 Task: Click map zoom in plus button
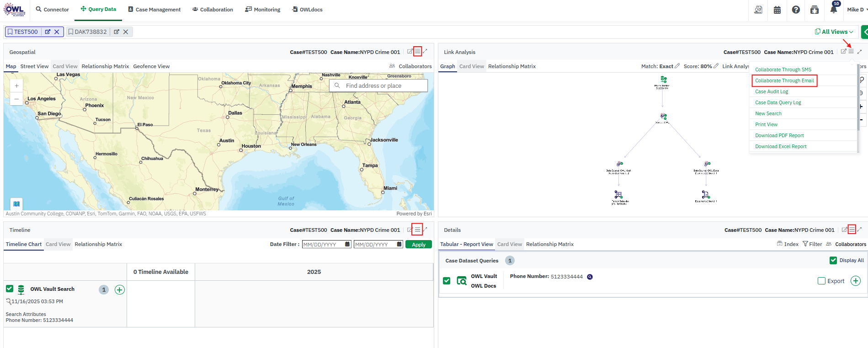[16, 86]
